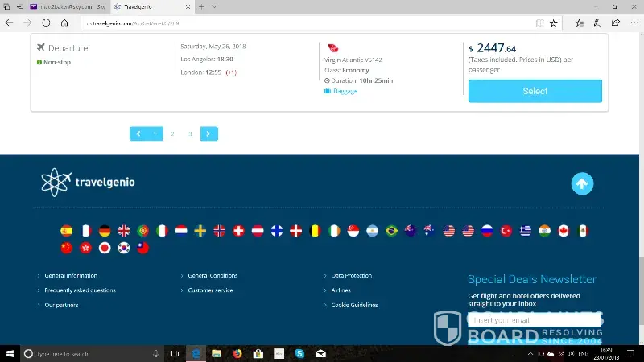Choose the Netherlands flag site
The width and height of the screenshot is (644, 362).
click(x=181, y=231)
